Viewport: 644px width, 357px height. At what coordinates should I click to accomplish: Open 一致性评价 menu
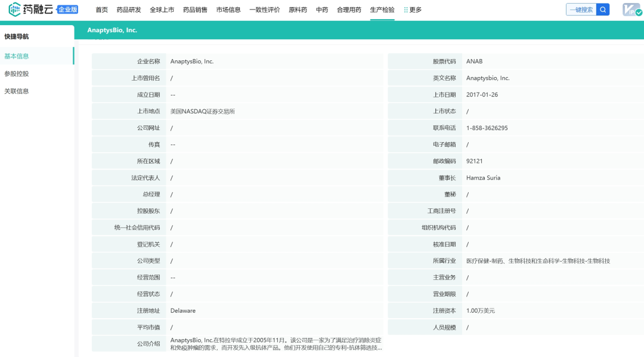(x=265, y=10)
